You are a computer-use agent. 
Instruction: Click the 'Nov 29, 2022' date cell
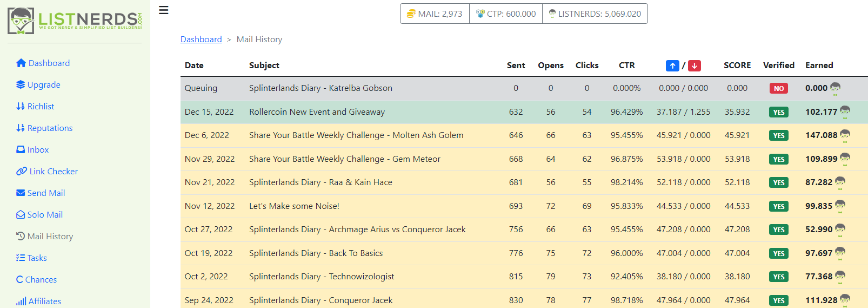210,159
